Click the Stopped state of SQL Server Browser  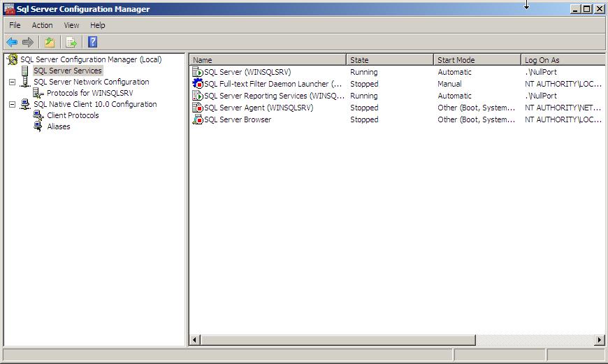[x=364, y=119]
